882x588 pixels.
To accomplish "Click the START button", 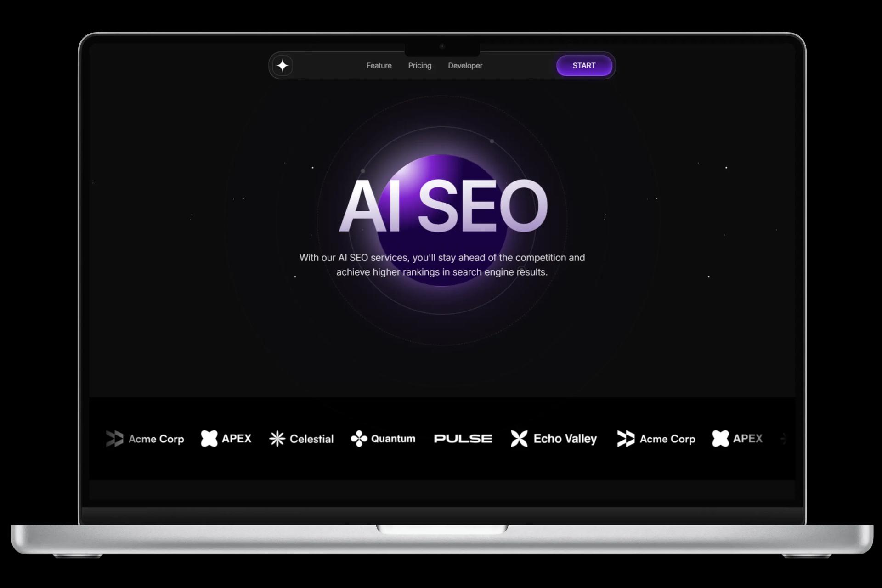I will 584,66.
